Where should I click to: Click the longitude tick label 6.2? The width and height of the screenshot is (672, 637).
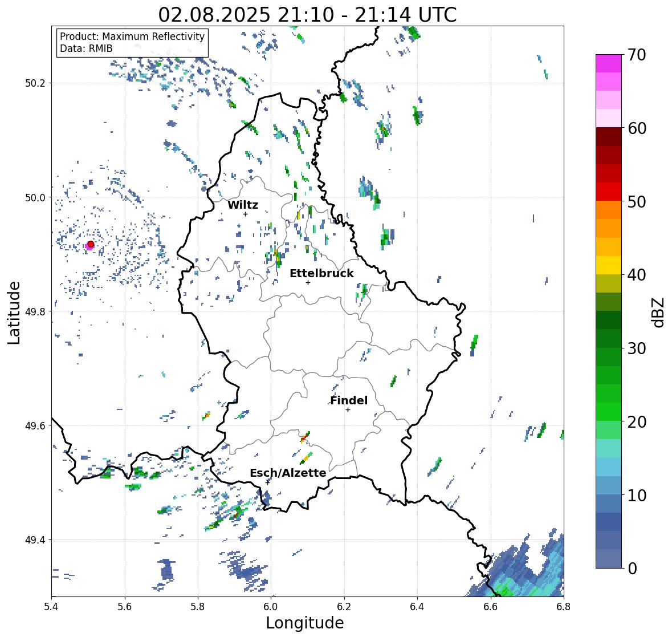click(344, 607)
